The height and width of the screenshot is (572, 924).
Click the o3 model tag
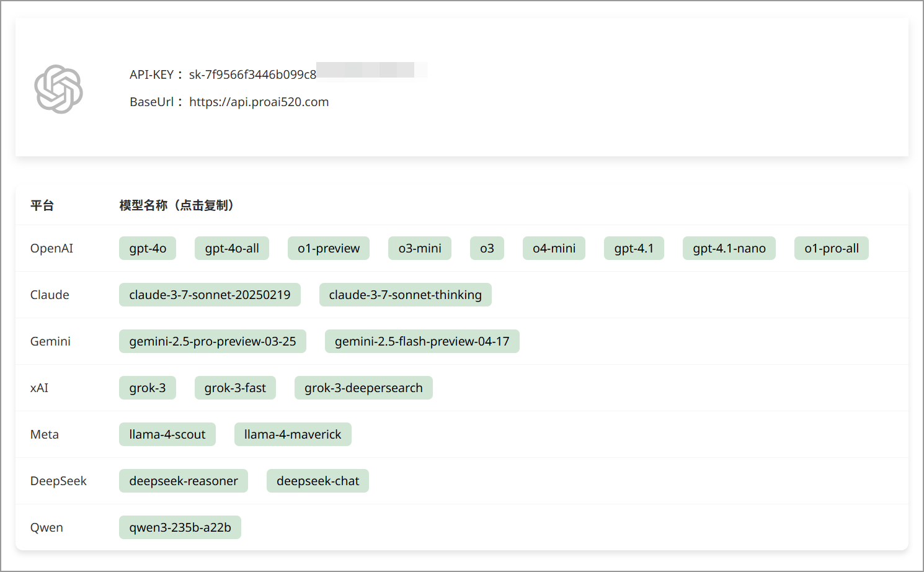pos(487,248)
